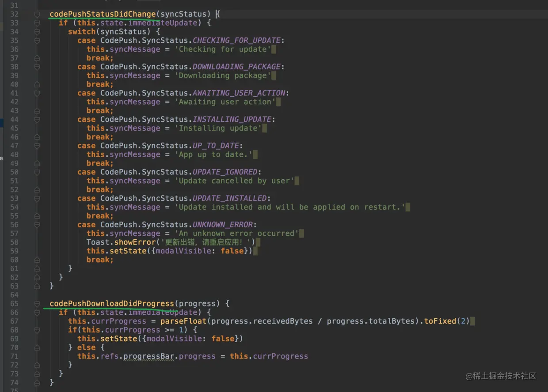Click the switch keyword on line 34
The height and width of the screenshot is (392, 548).
point(82,32)
